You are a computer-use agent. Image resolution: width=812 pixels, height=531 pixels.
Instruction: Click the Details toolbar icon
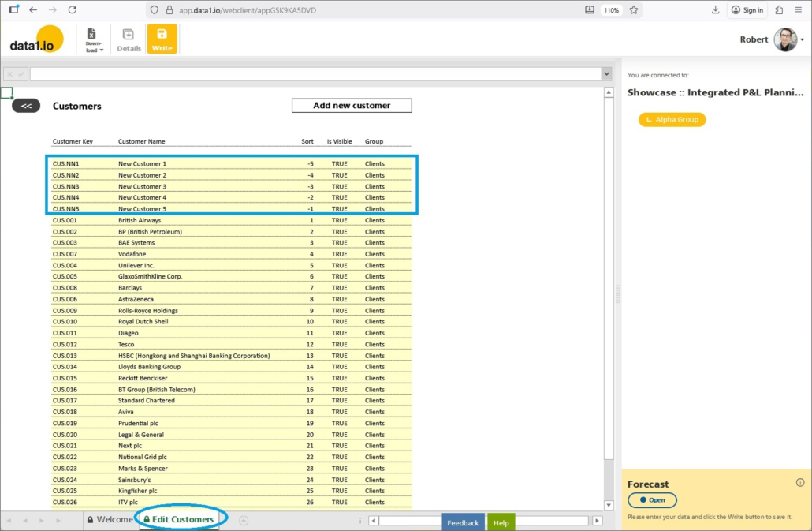129,39
